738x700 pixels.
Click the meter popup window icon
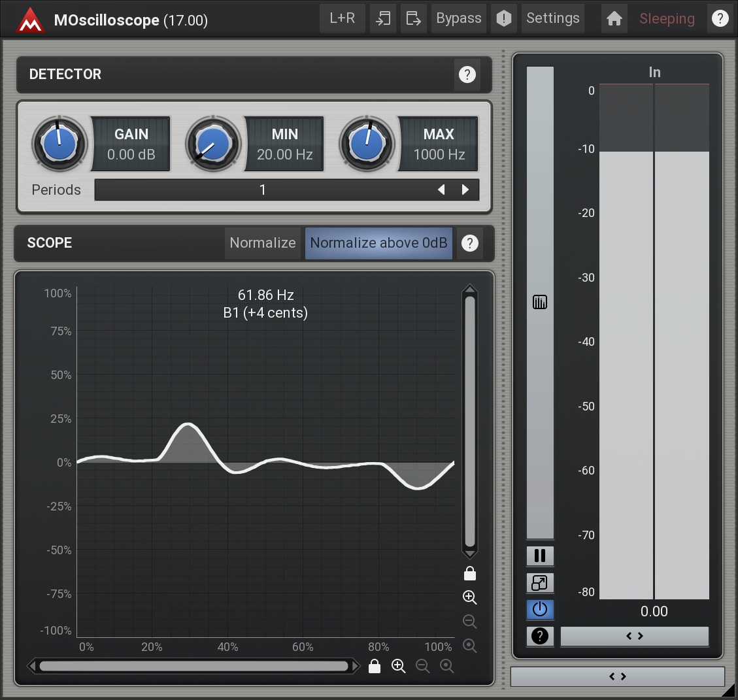(539, 582)
